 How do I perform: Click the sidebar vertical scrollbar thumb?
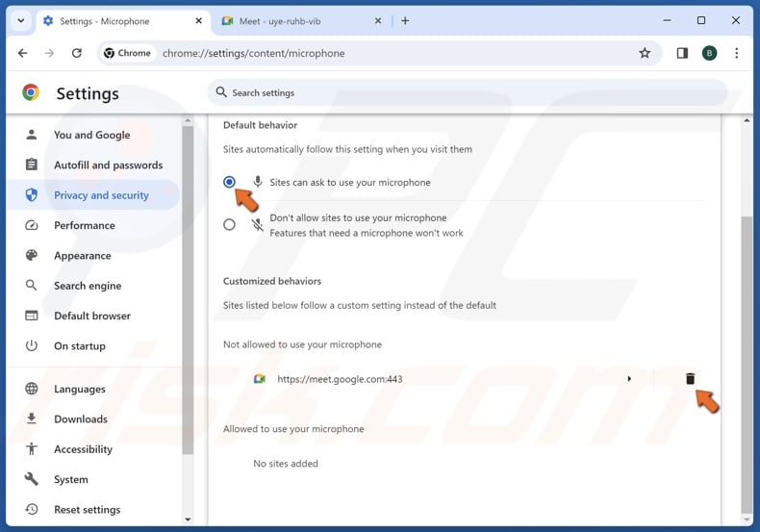[188, 291]
